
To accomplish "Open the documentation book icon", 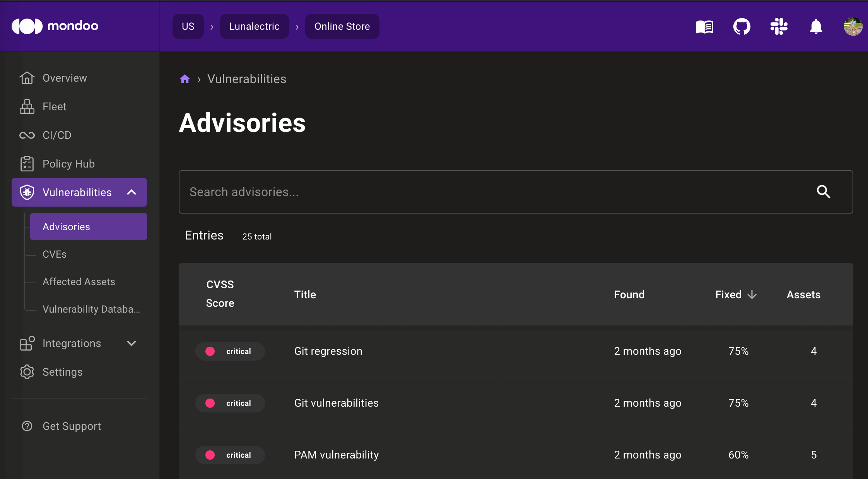I will point(705,26).
